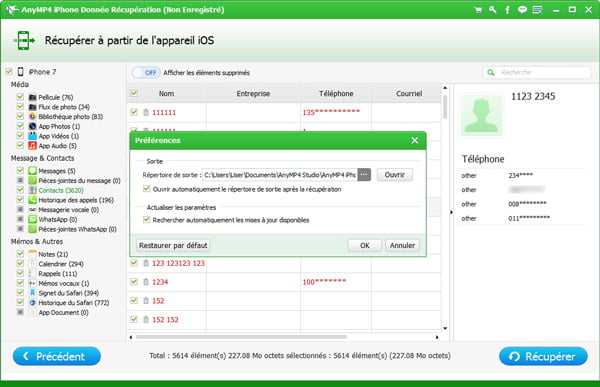Click the App Audio music icon
The height and width of the screenshot is (387, 600).
(33, 145)
